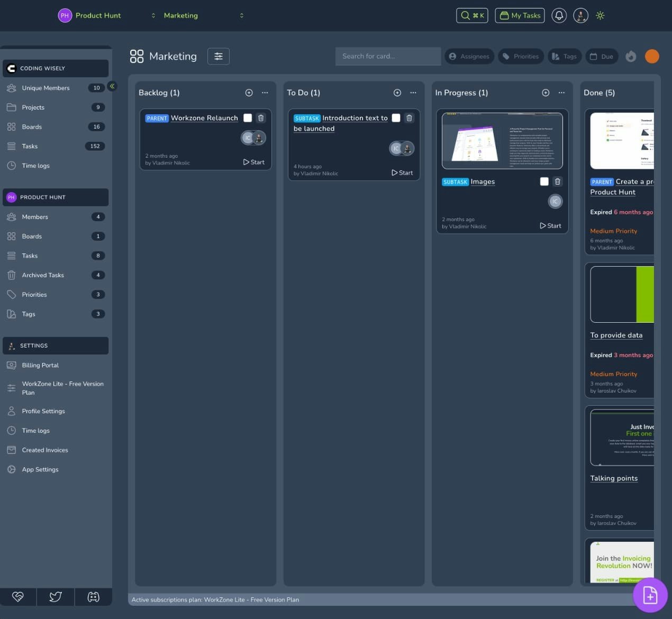
Task: Delete the Images card
Action: coord(557,181)
